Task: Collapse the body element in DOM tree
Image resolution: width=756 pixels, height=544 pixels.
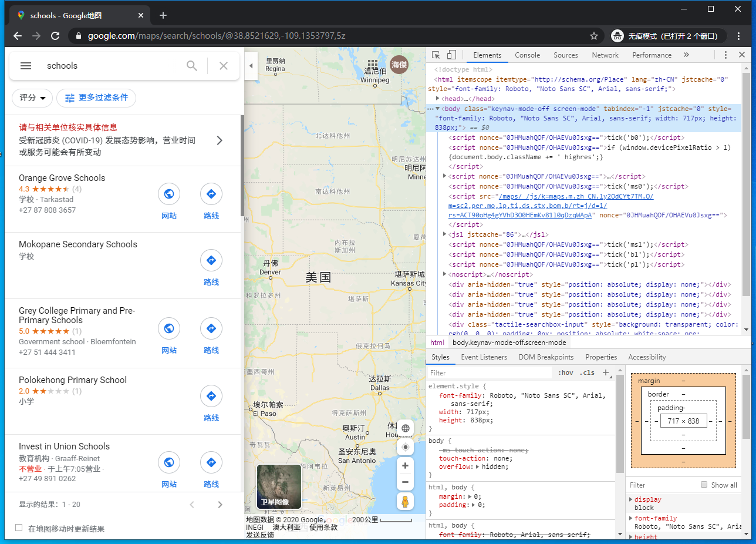Action: (x=438, y=109)
